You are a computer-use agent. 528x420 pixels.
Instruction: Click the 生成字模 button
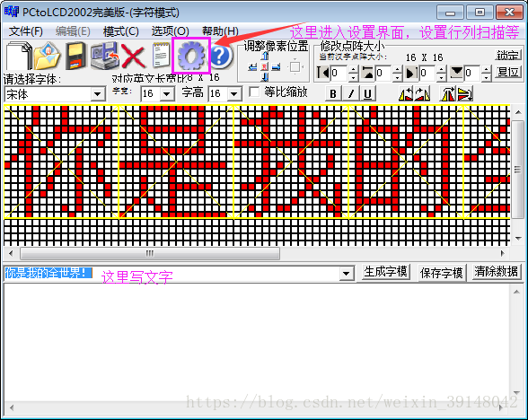(x=385, y=272)
